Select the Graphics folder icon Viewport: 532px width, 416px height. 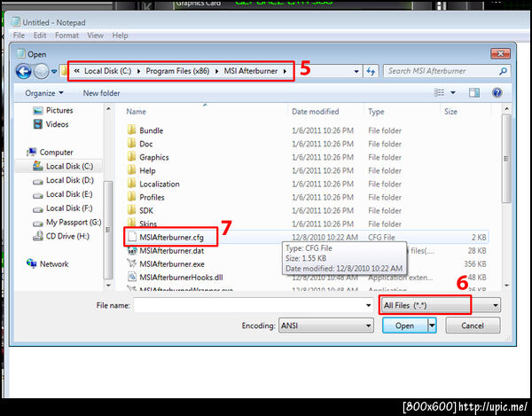(x=131, y=157)
